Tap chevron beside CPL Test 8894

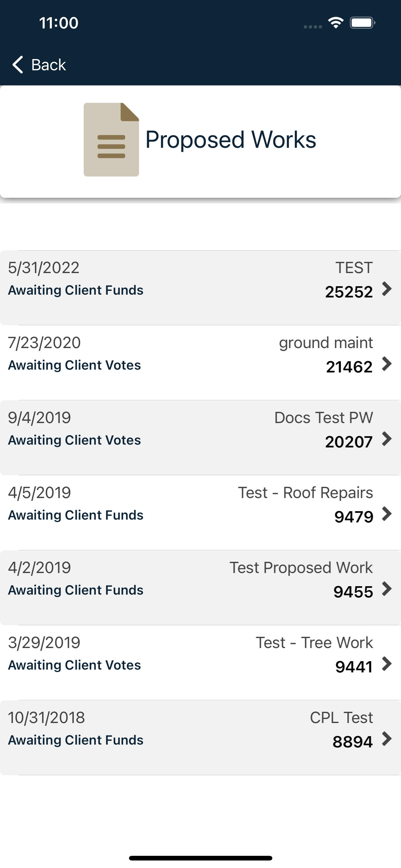click(387, 739)
